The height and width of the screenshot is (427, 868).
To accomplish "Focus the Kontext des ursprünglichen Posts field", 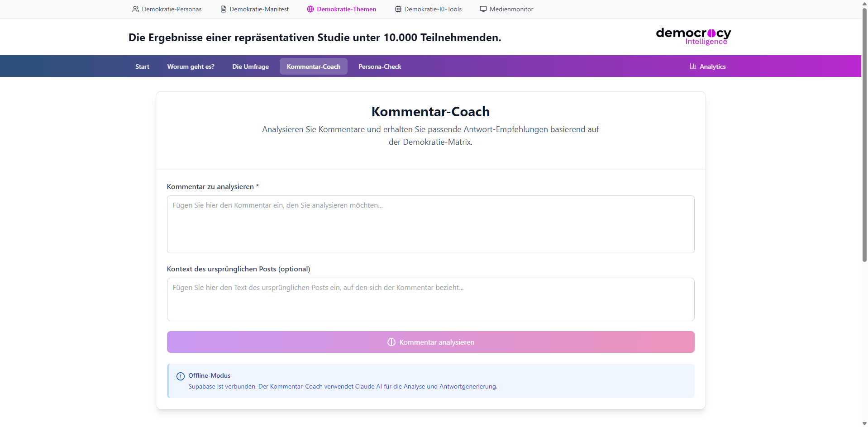I will tap(431, 299).
